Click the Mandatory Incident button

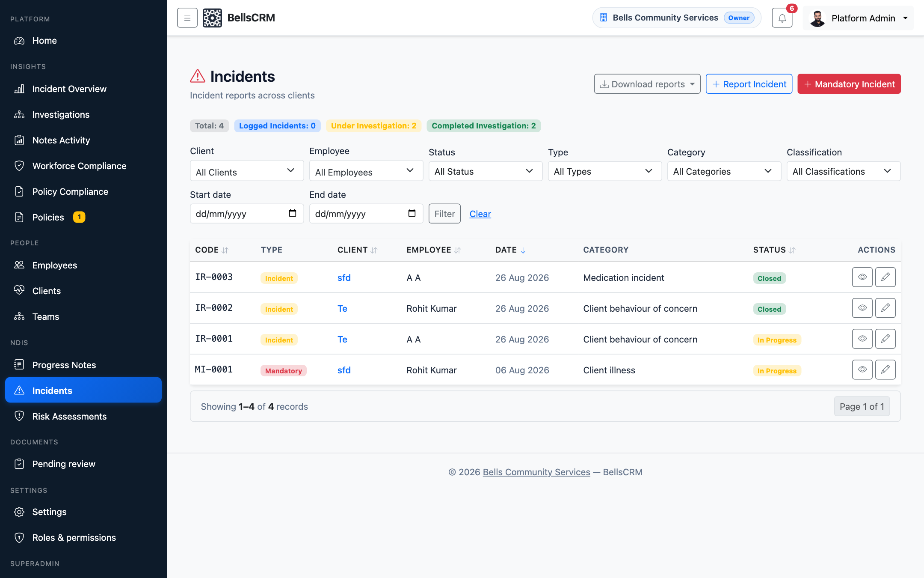coord(849,84)
